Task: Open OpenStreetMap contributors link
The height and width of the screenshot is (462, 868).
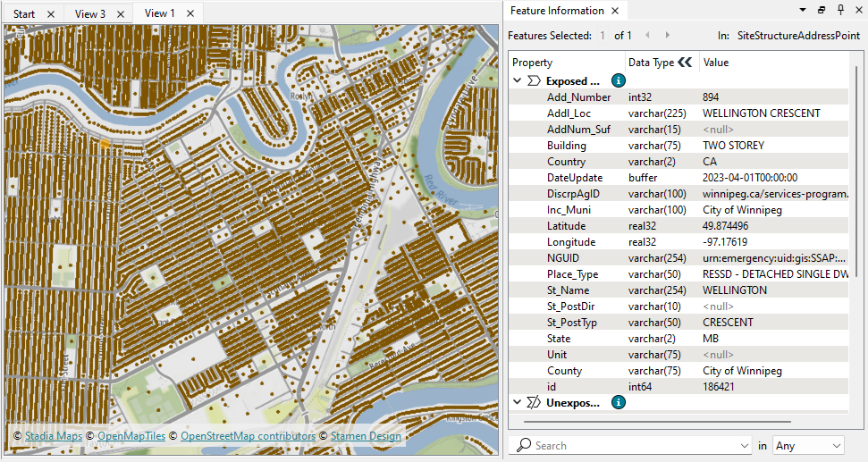Action: pyautogui.click(x=248, y=436)
